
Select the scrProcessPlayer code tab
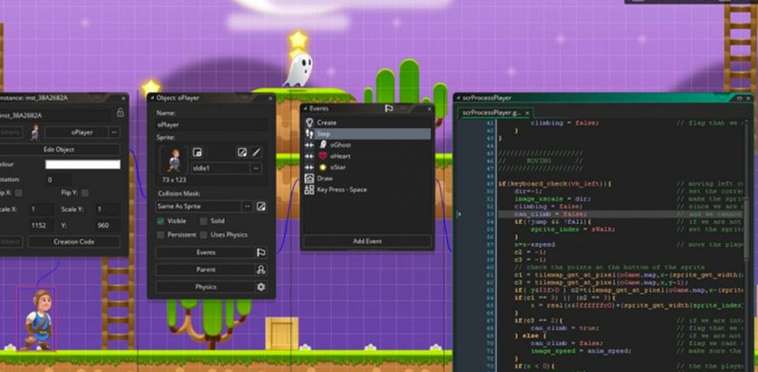493,113
